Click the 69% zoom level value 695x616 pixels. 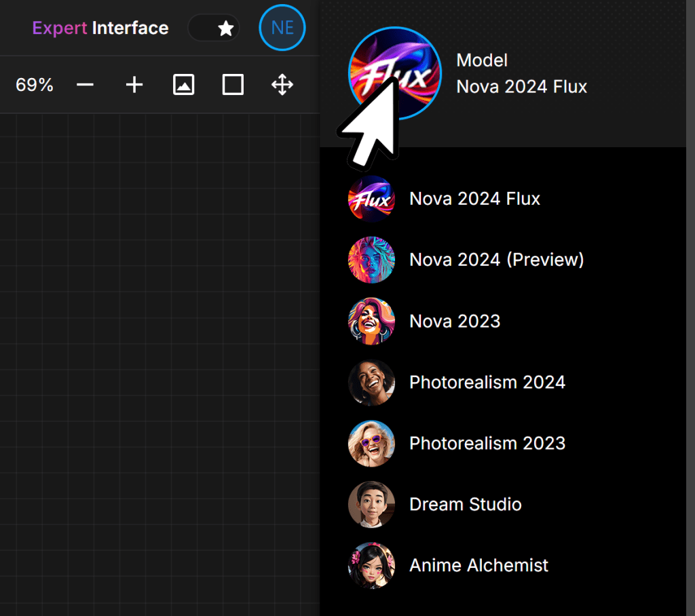point(35,85)
